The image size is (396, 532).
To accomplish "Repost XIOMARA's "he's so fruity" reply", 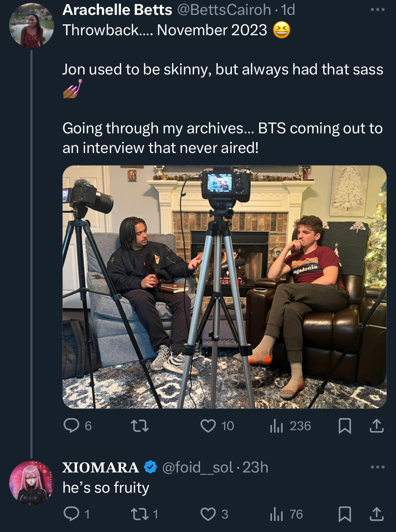I will coord(140,514).
